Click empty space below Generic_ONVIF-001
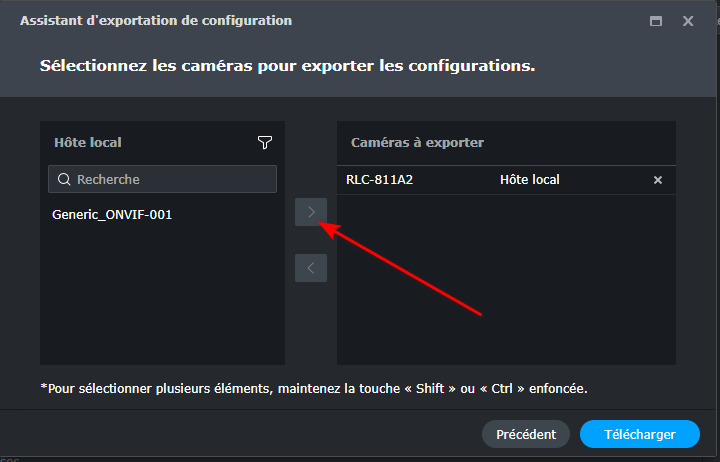The image size is (720, 462). click(162, 300)
